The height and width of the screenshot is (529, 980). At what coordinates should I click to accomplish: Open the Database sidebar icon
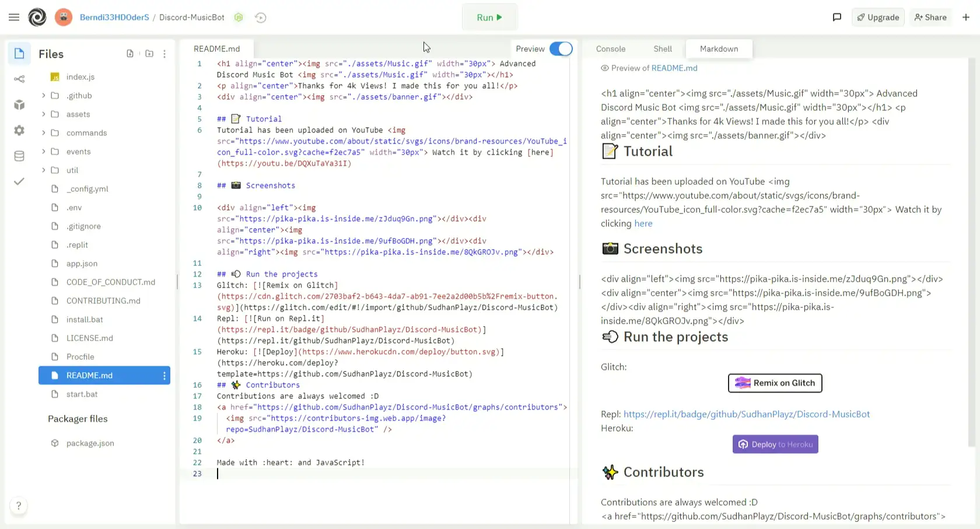coord(19,156)
